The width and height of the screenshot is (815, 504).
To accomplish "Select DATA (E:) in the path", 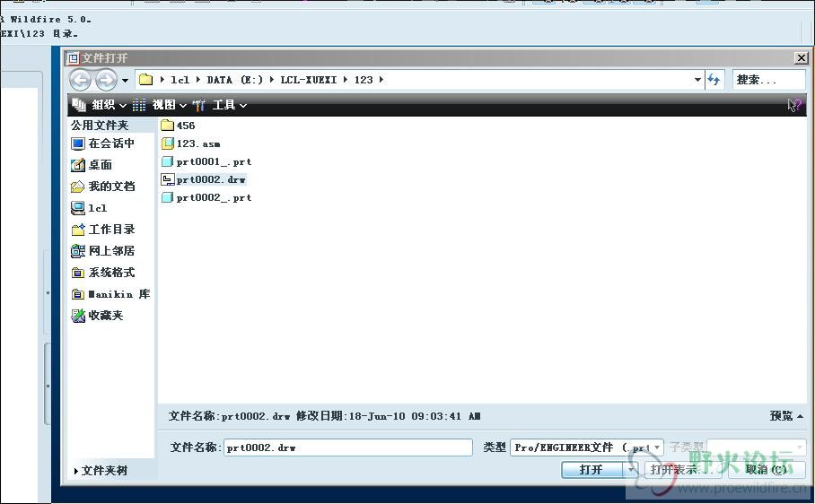I will point(235,80).
